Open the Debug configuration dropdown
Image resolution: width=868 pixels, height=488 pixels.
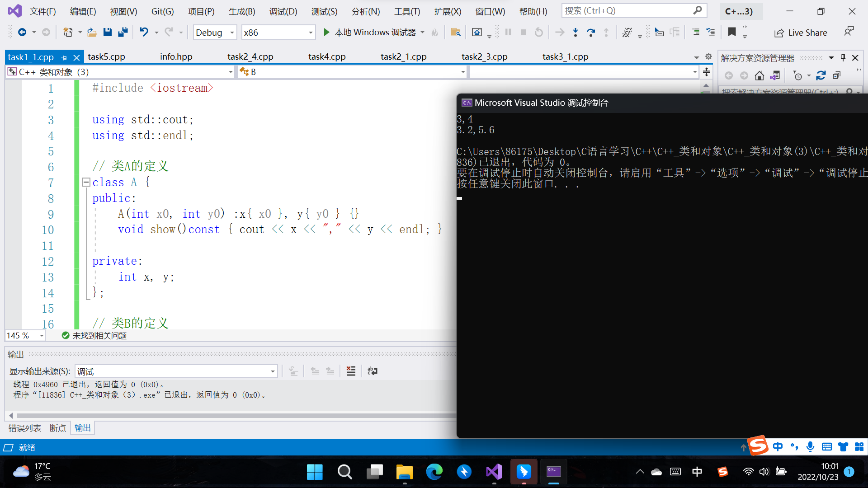click(232, 33)
